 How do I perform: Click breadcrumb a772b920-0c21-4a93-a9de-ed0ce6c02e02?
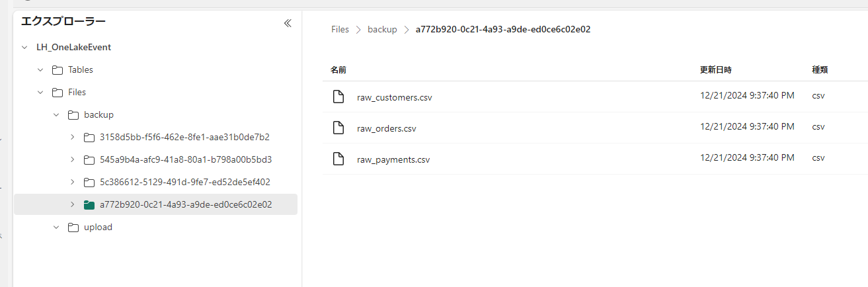503,30
